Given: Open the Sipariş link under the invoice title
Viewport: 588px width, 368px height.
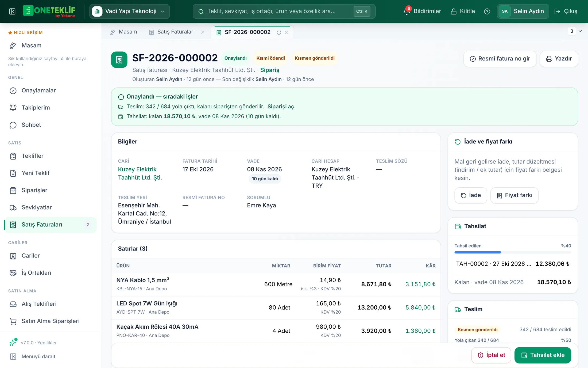Looking at the screenshot, I should click(x=270, y=70).
